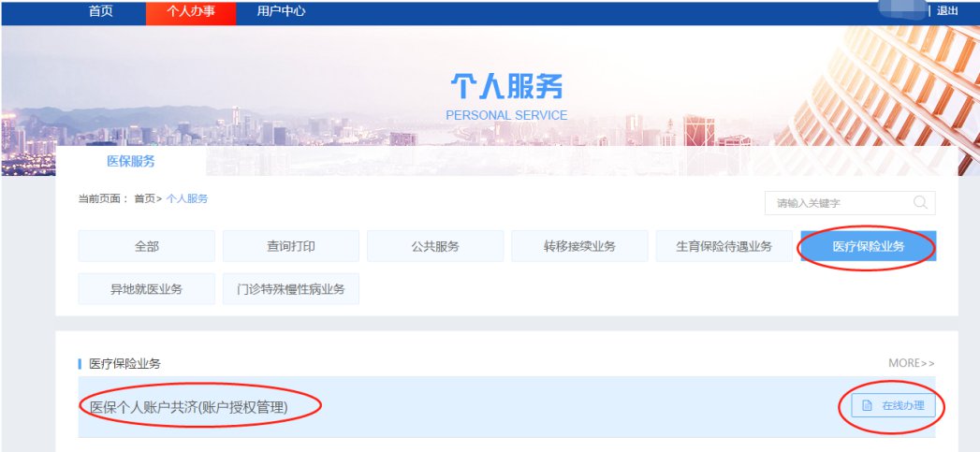The width and height of the screenshot is (980, 452).
Task: Click the 个人服务 breadcrumb link
Action: (187, 198)
